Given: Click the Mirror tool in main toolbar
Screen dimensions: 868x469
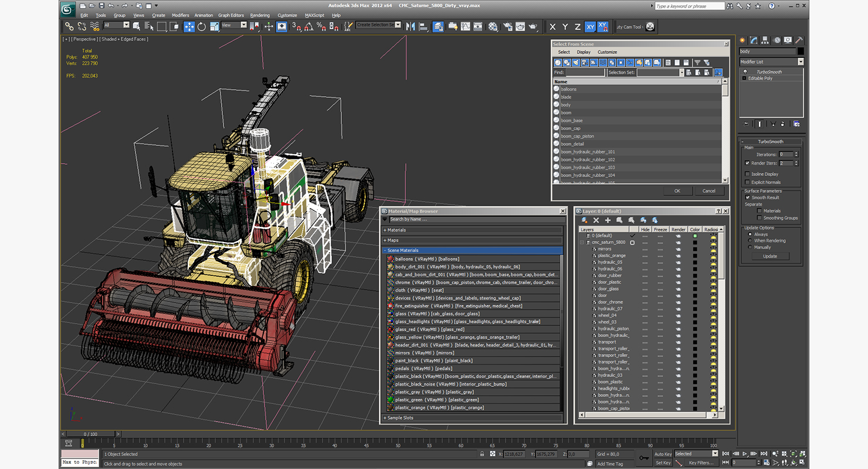Looking at the screenshot, I should coord(410,26).
